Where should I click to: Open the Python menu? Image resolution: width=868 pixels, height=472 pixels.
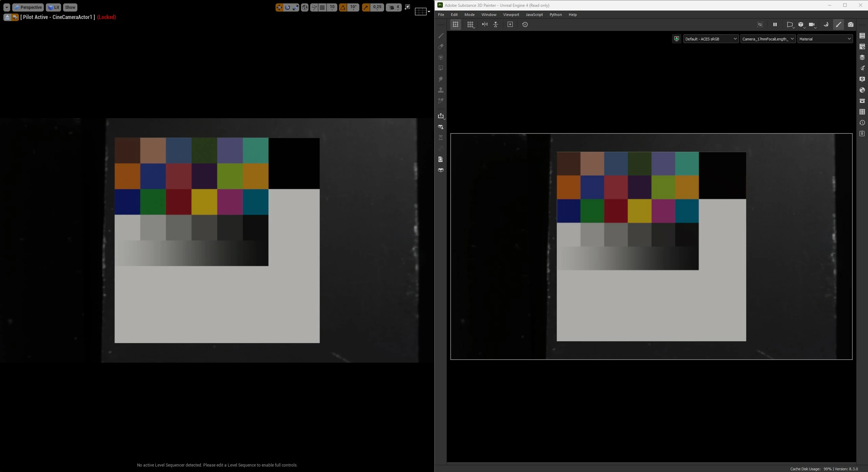(555, 15)
